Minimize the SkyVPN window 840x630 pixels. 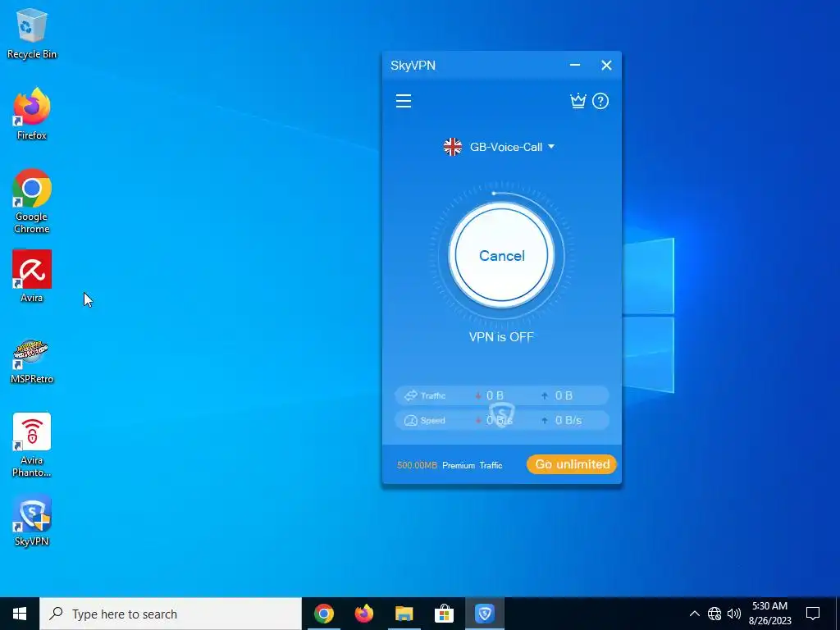tap(575, 65)
